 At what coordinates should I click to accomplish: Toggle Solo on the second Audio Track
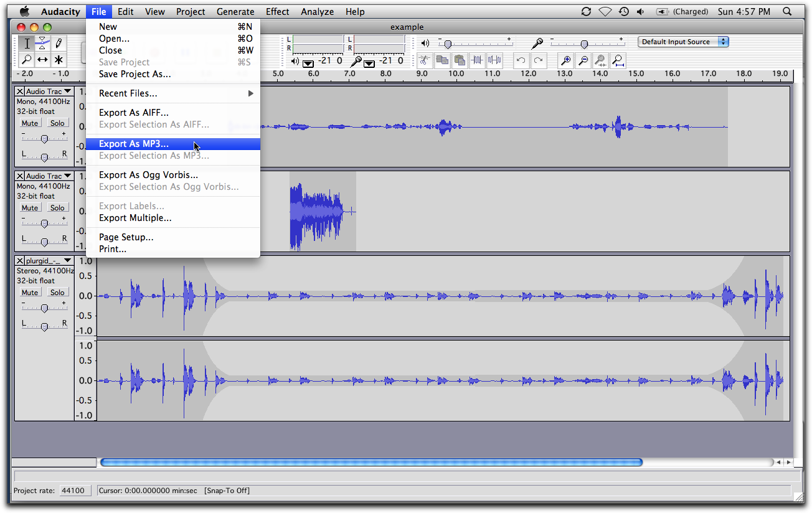click(57, 207)
